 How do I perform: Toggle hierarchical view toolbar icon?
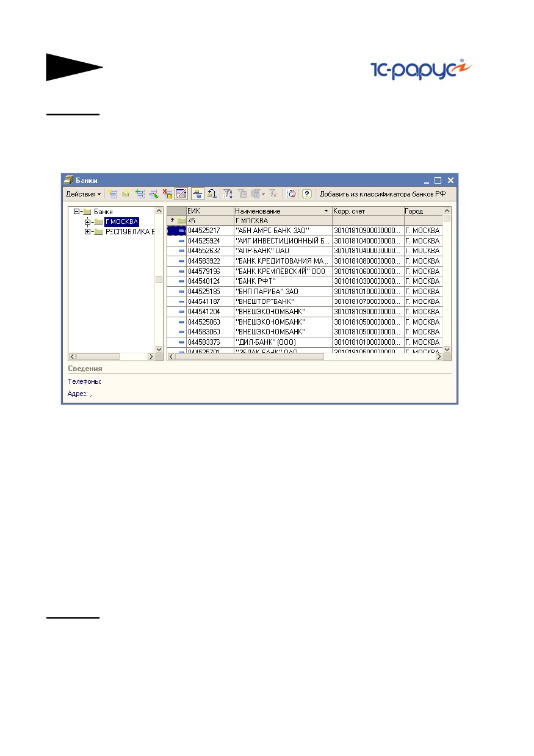(197, 194)
